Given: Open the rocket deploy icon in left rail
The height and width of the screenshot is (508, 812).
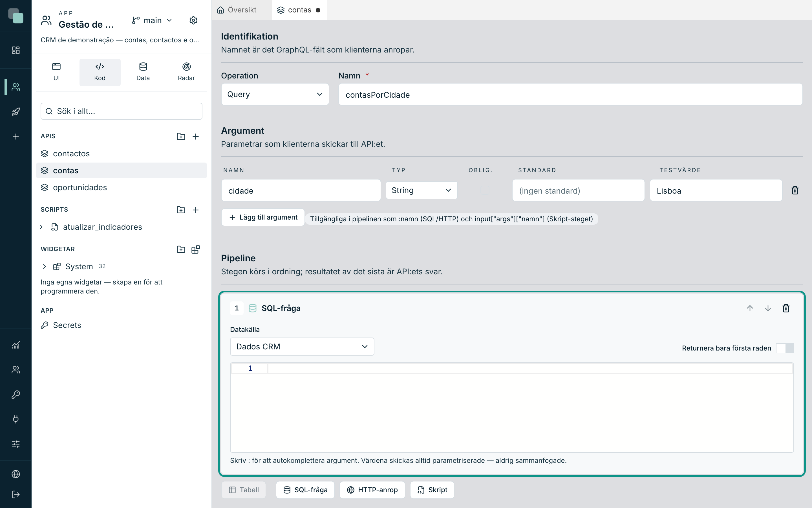Looking at the screenshot, I should [x=16, y=112].
